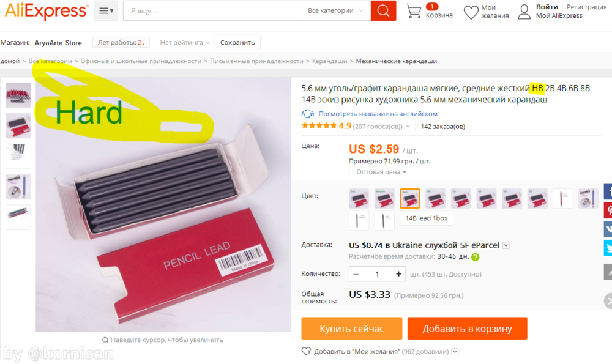Go to Карандаши in the breadcrumb
Screen dimensions: 612x364
[329, 61]
